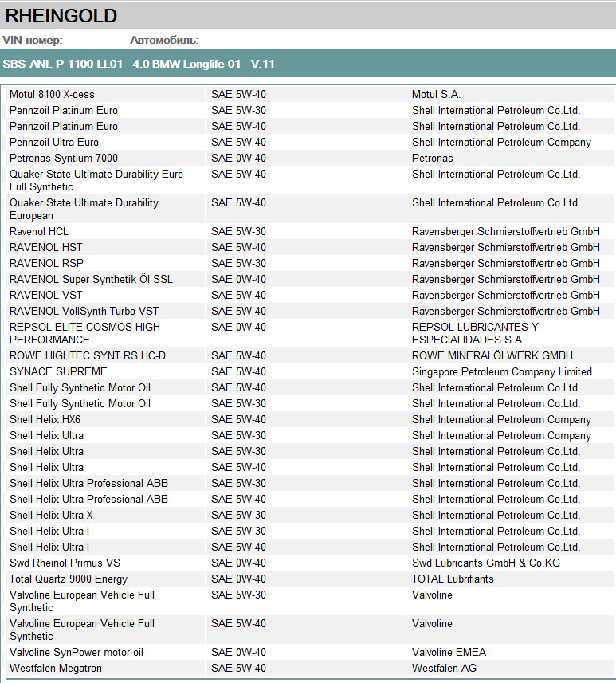Click the Westfalen AG manufacturer cell
This screenshot has height=683, width=616.
pos(444,668)
